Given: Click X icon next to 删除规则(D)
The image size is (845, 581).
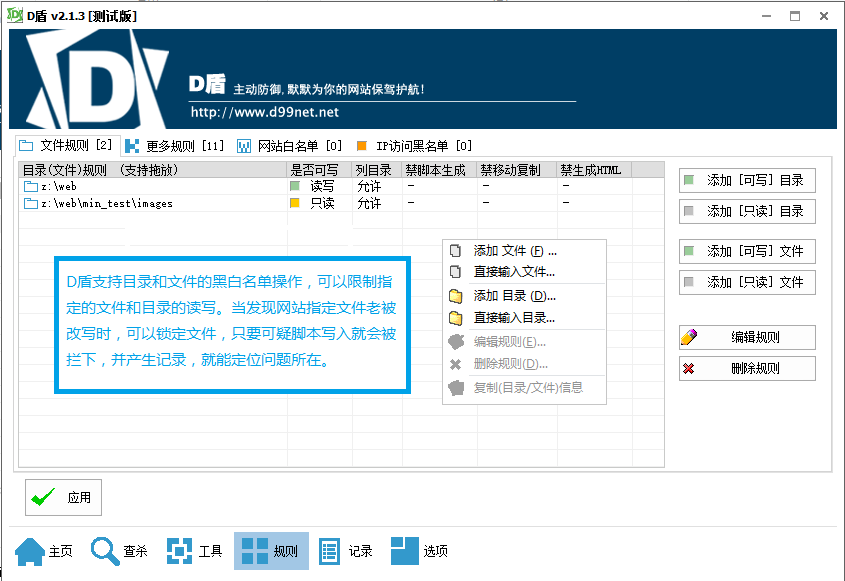Looking at the screenshot, I should pyautogui.click(x=455, y=365).
